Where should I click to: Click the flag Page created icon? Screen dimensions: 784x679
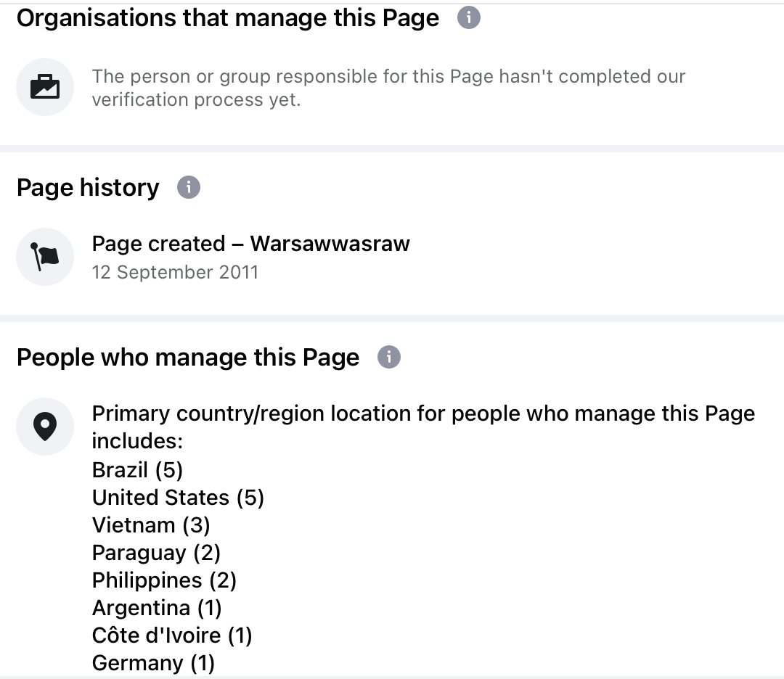pos(45,257)
